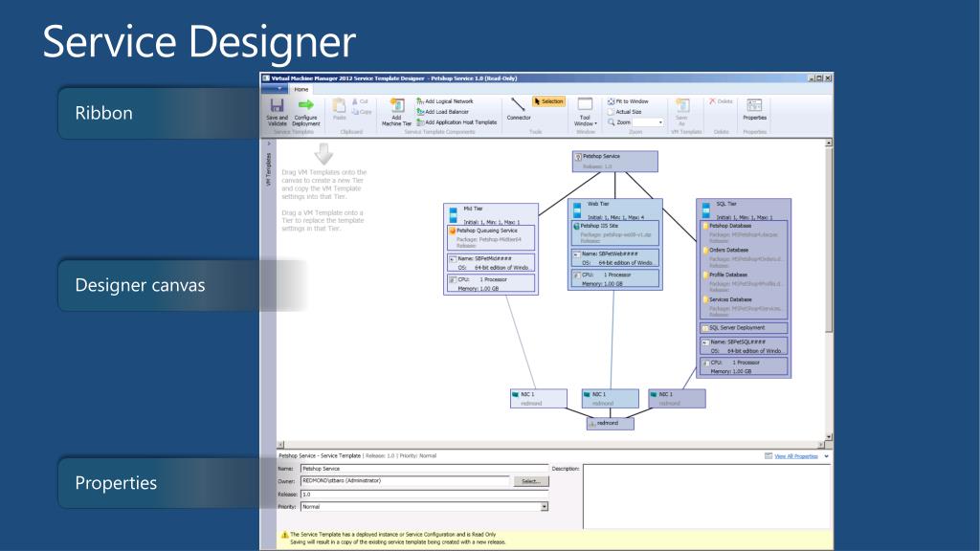The height and width of the screenshot is (551, 980).
Task: Click Fit to Window
Action: click(x=628, y=101)
